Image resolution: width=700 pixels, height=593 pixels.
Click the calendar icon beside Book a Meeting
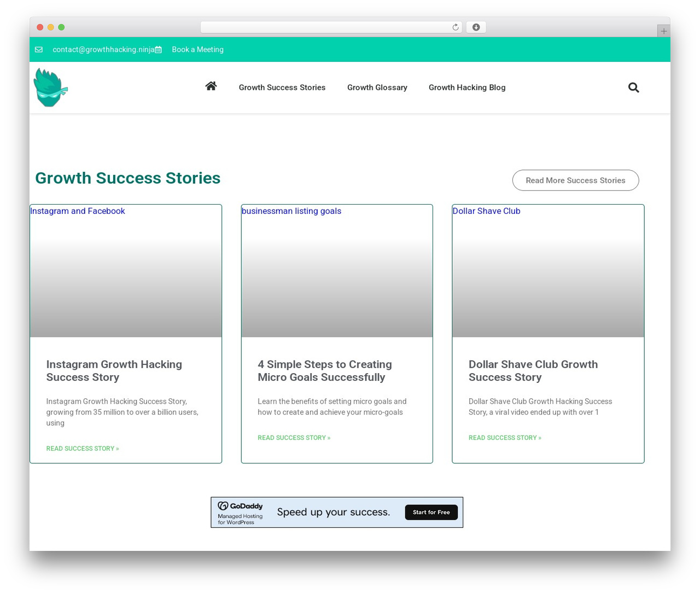pyautogui.click(x=158, y=49)
